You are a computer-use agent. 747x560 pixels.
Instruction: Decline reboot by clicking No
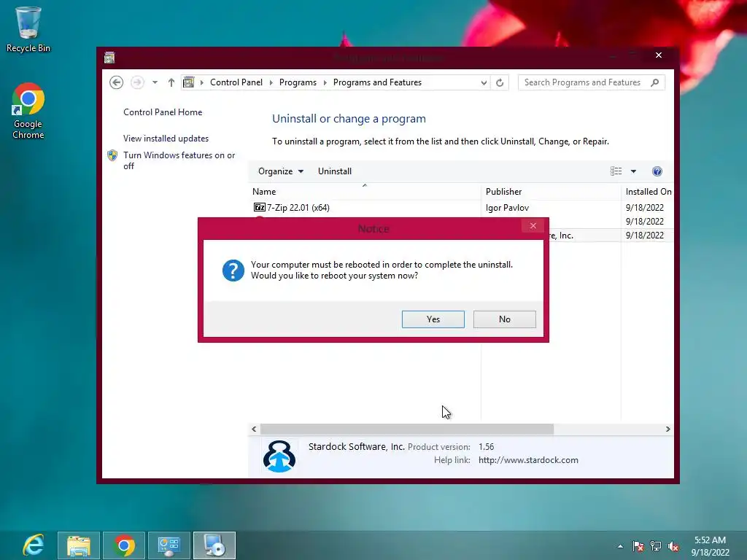(505, 319)
